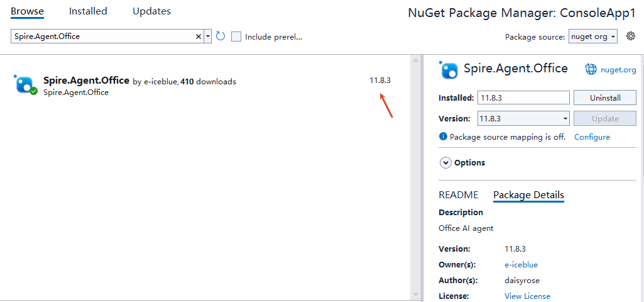Image resolution: width=644 pixels, height=302 pixels.
Task: Select Spire.Agent.Office package title in results
Action: click(x=86, y=81)
